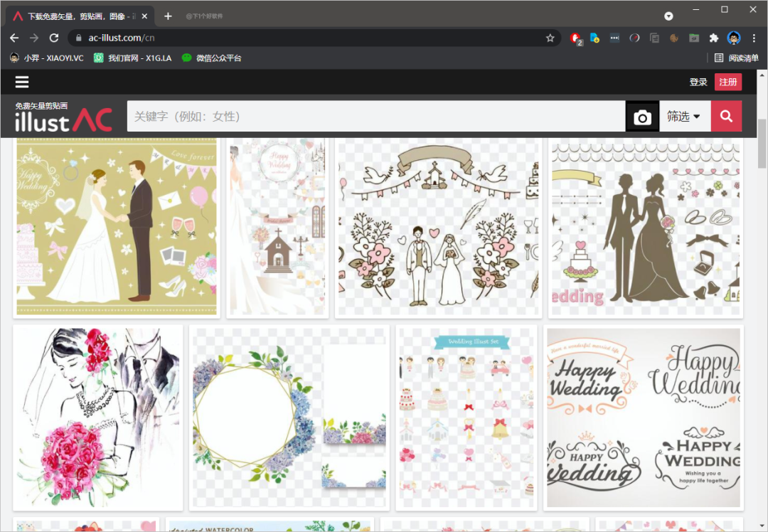Go back in browser history

pyautogui.click(x=14, y=38)
